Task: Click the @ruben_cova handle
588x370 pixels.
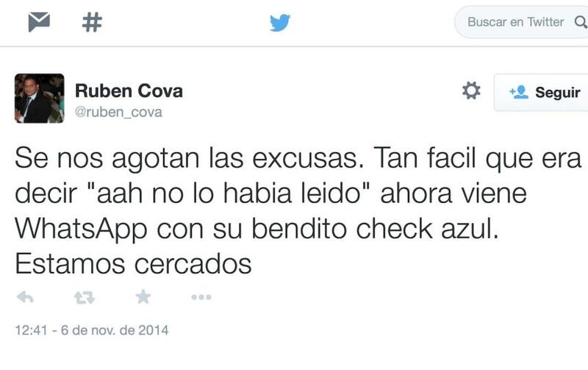Action: click(118, 113)
